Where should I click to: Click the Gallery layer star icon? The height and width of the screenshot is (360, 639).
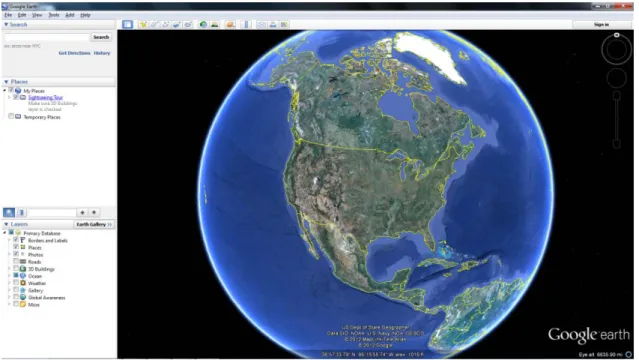pos(23,290)
